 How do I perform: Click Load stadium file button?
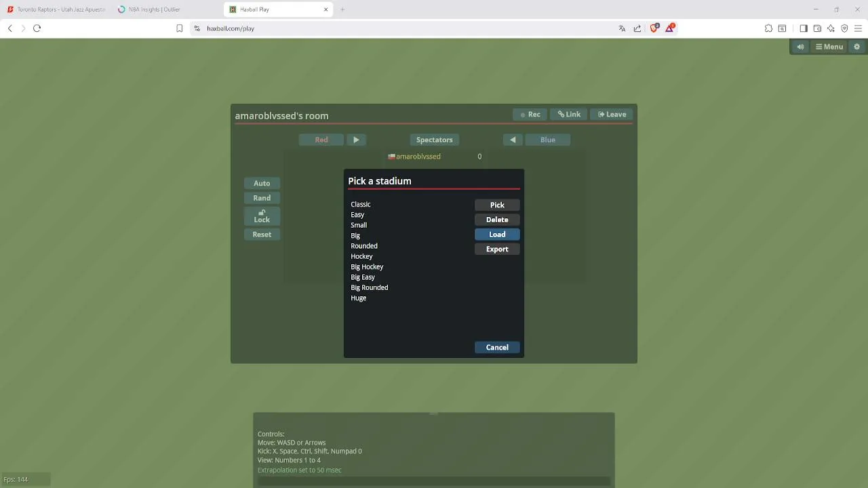click(497, 235)
